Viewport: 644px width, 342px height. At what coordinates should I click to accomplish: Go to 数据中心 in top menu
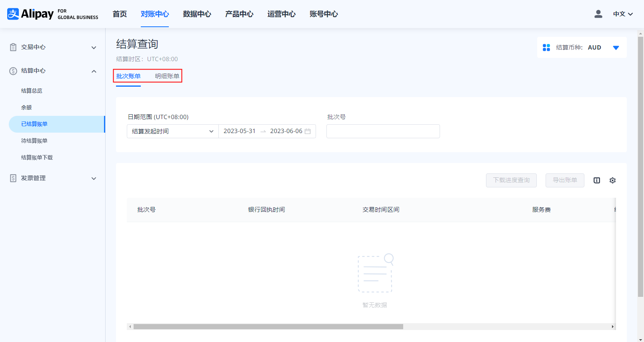point(197,14)
